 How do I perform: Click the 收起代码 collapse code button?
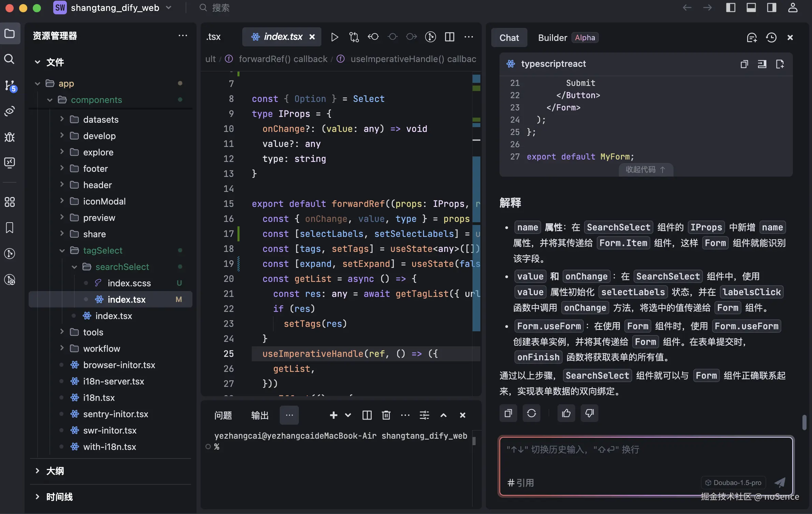tap(646, 169)
